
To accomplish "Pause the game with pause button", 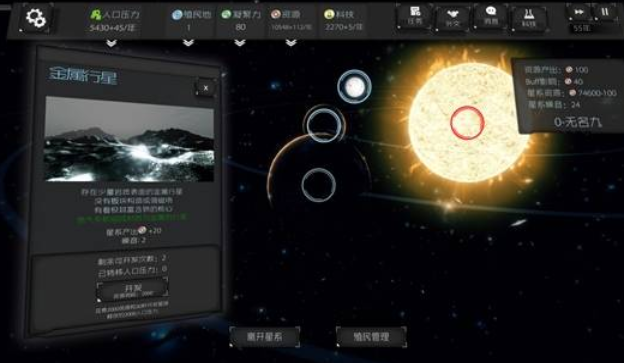I will [606, 12].
